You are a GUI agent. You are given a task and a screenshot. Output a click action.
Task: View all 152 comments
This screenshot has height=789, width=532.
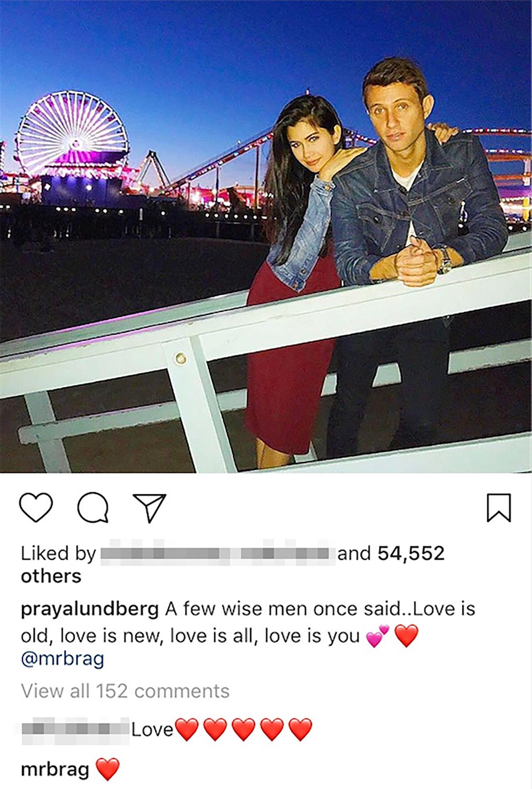(x=125, y=691)
